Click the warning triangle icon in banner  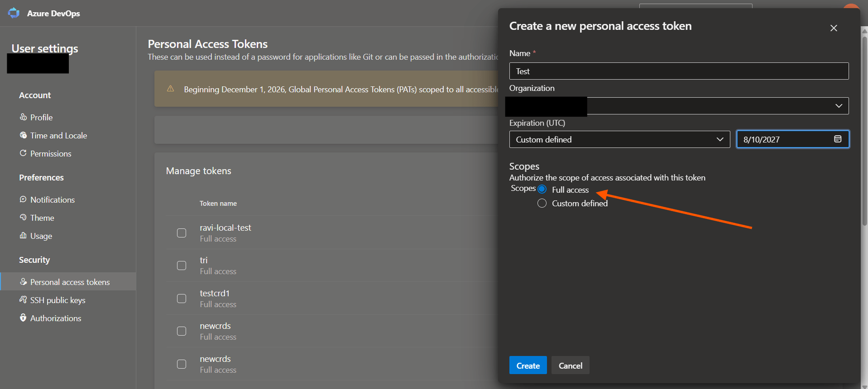171,89
